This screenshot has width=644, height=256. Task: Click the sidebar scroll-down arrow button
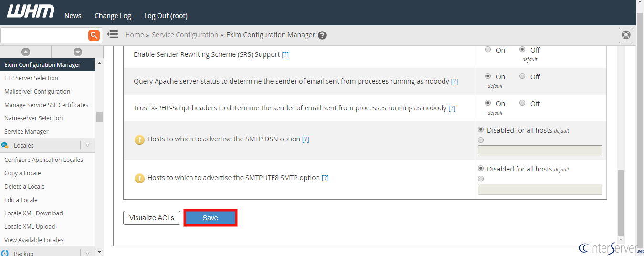pyautogui.click(x=78, y=52)
